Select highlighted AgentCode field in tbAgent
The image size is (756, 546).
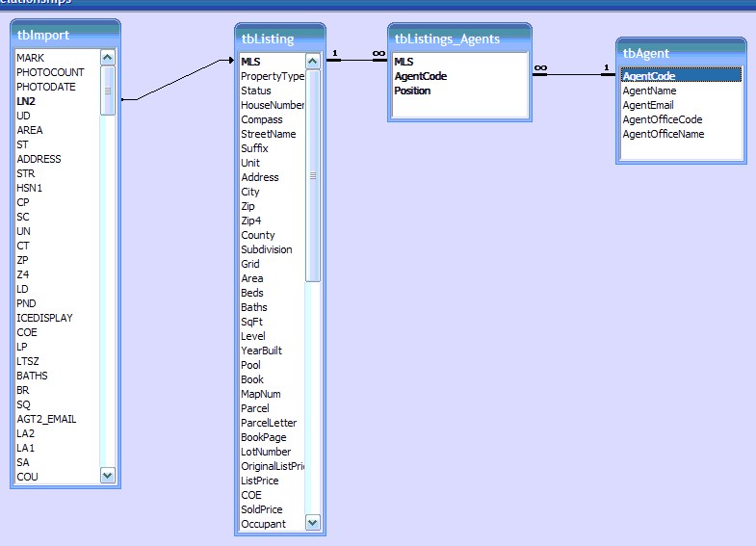coord(681,76)
